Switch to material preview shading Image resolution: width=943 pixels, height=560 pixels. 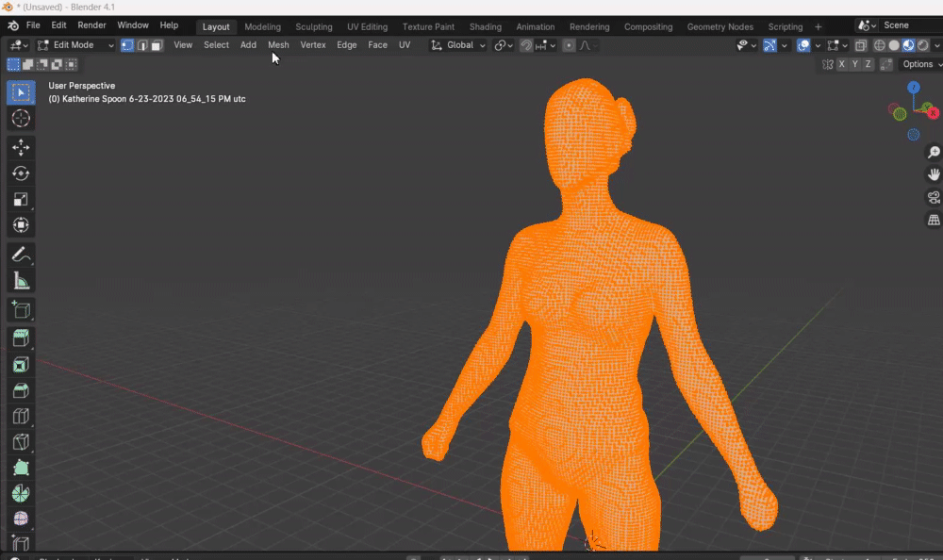(x=909, y=45)
